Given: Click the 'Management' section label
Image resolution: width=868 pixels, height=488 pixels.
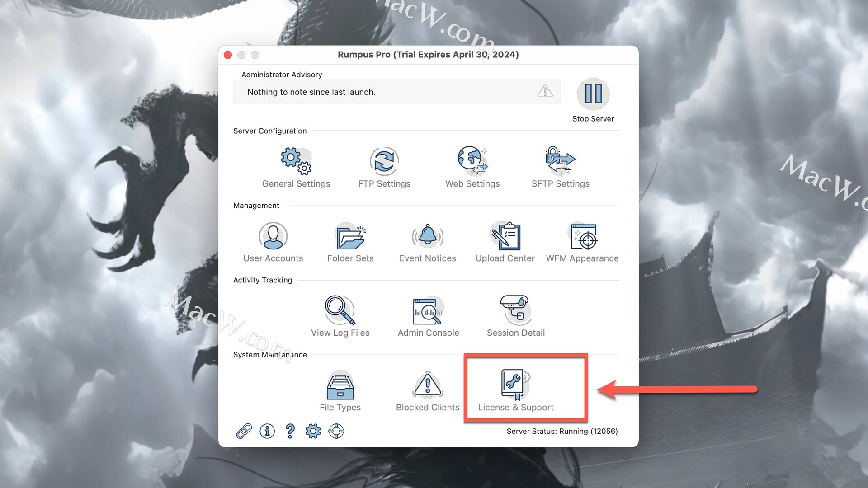Looking at the screenshot, I should click(256, 206).
